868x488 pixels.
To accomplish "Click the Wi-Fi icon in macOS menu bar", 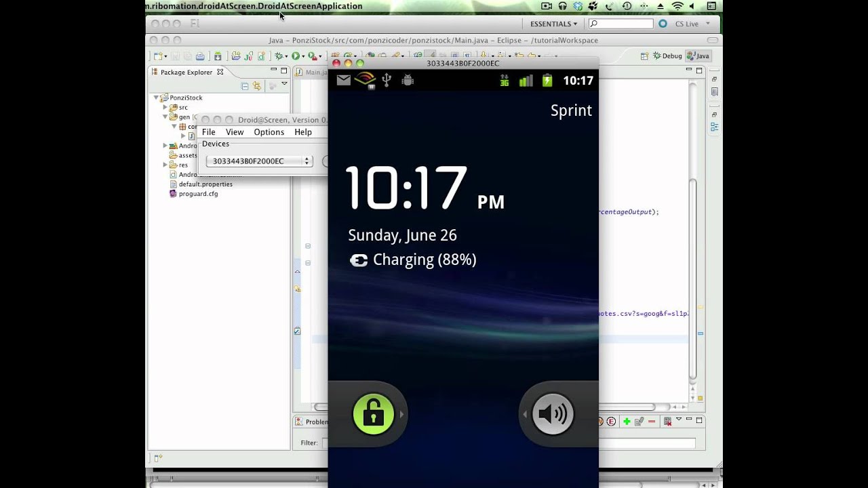I will coord(677,6).
